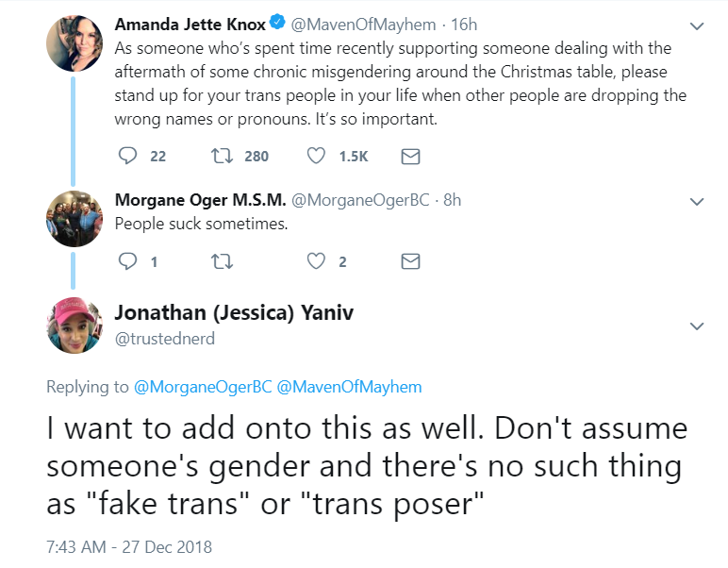This screenshot has width=728, height=568.
Task: View Jonathan (Jessica) Yaniv's profile name
Action: [x=234, y=312]
